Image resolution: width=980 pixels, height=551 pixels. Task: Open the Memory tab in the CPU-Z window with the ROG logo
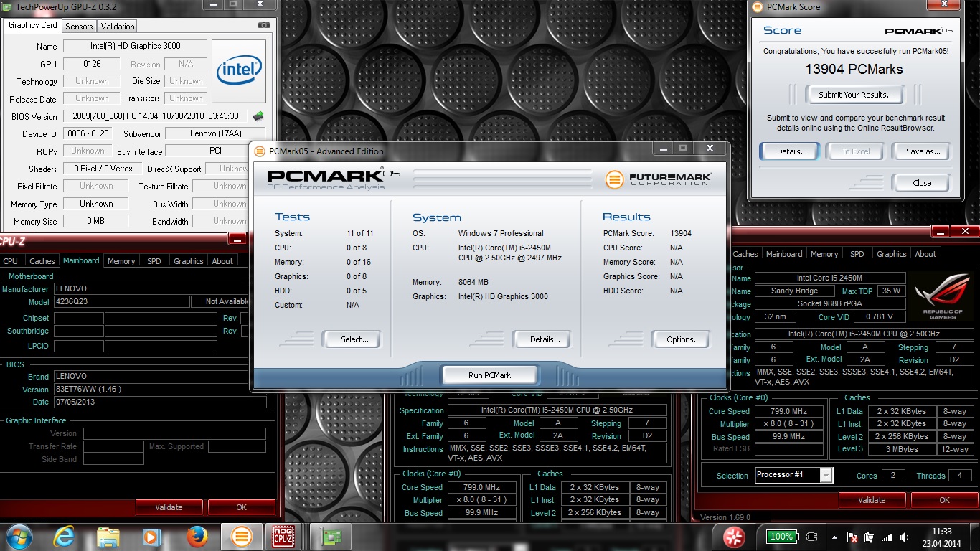(824, 254)
